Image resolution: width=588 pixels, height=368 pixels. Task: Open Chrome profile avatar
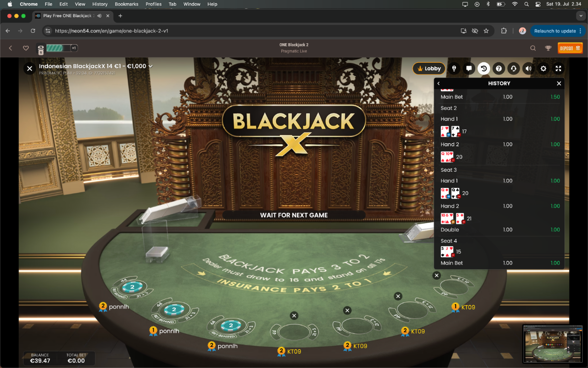pos(522,30)
